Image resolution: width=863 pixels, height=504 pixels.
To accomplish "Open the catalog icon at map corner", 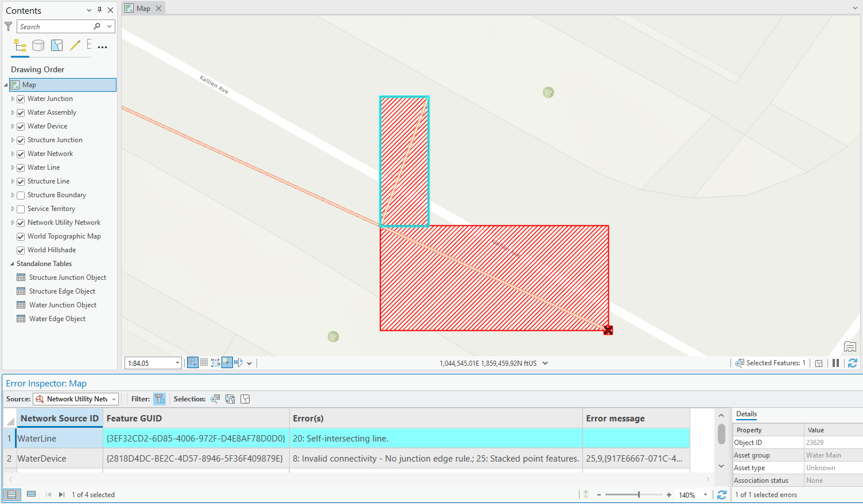I will 850,346.
